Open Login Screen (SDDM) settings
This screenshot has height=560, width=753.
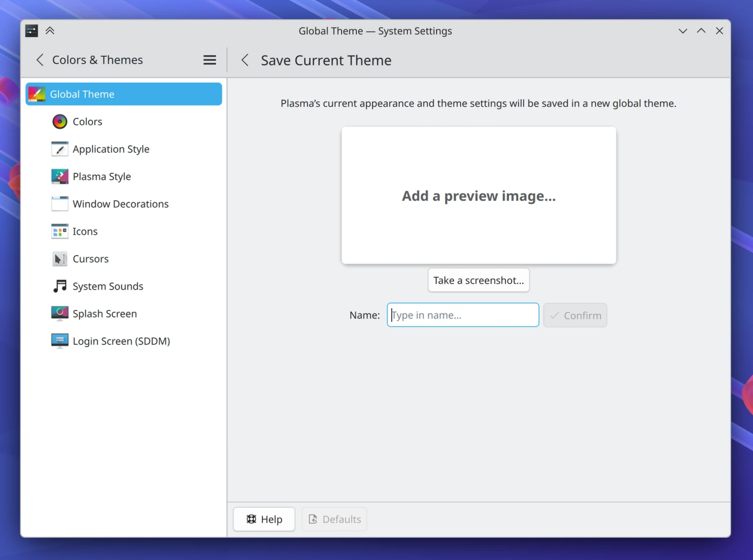121,341
